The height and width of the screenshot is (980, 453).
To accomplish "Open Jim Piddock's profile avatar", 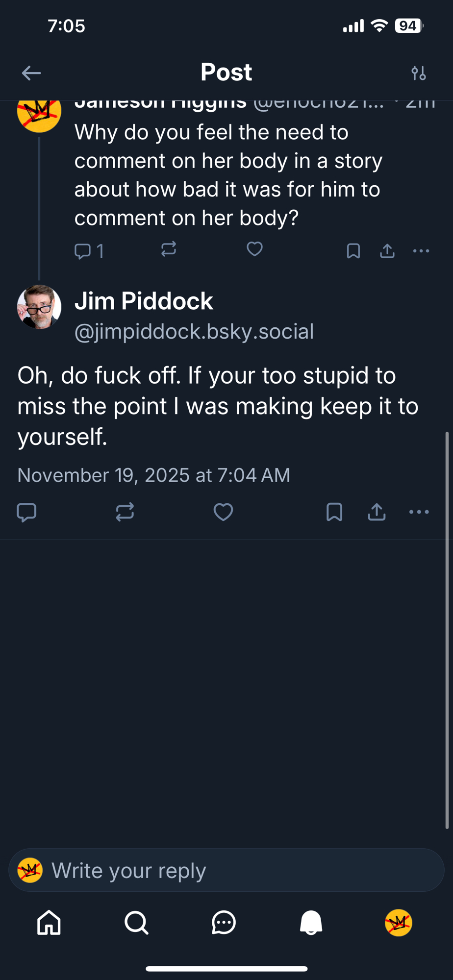I will [x=39, y=307].
